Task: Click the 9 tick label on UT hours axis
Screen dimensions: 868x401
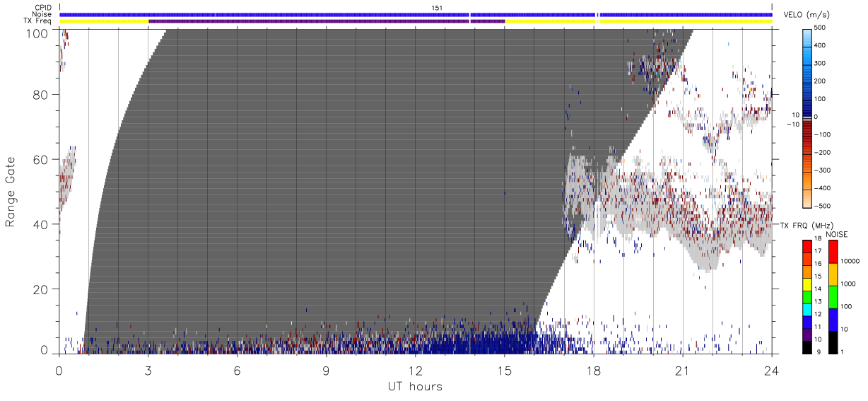Action: pos(326,371)
